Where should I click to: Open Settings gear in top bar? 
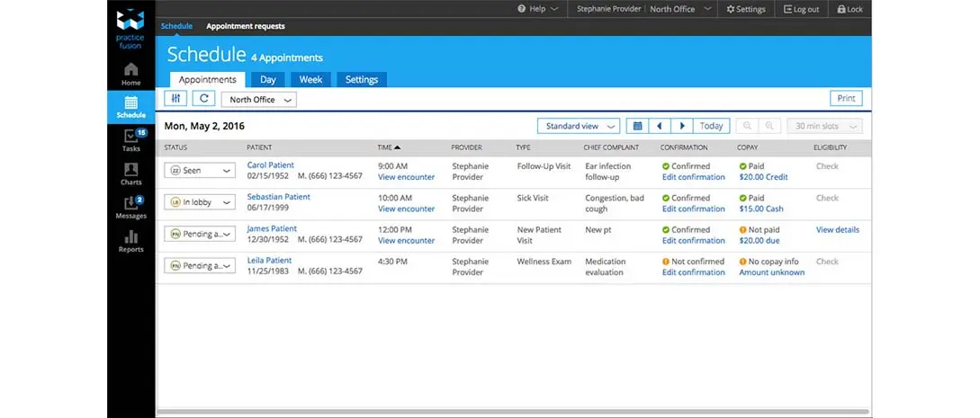(x=746, y=9)
